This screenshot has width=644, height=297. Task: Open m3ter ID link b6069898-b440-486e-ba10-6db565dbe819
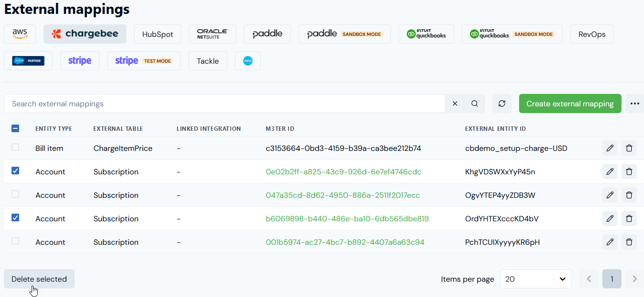point(347,218)
